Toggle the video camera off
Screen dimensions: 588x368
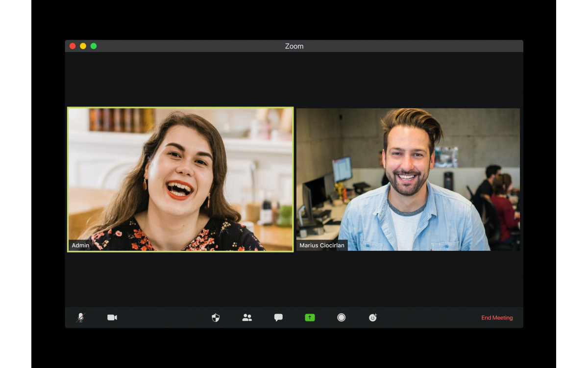(x=112, y=317)
